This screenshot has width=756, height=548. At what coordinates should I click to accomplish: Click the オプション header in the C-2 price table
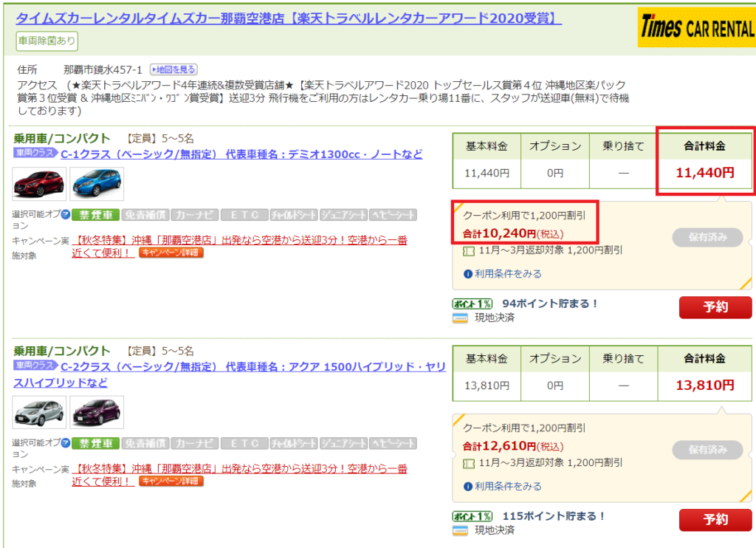pyautogui.click(x=555, y=358)
